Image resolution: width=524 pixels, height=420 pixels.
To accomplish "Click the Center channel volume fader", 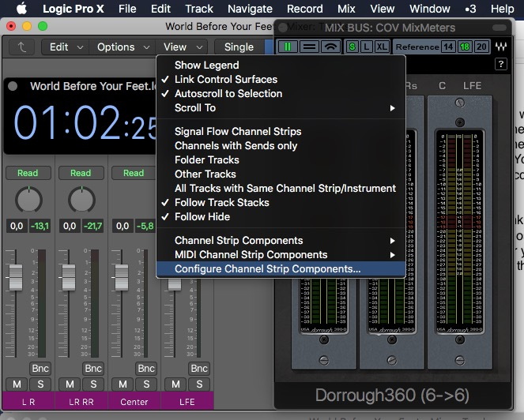I will (121, 277).
